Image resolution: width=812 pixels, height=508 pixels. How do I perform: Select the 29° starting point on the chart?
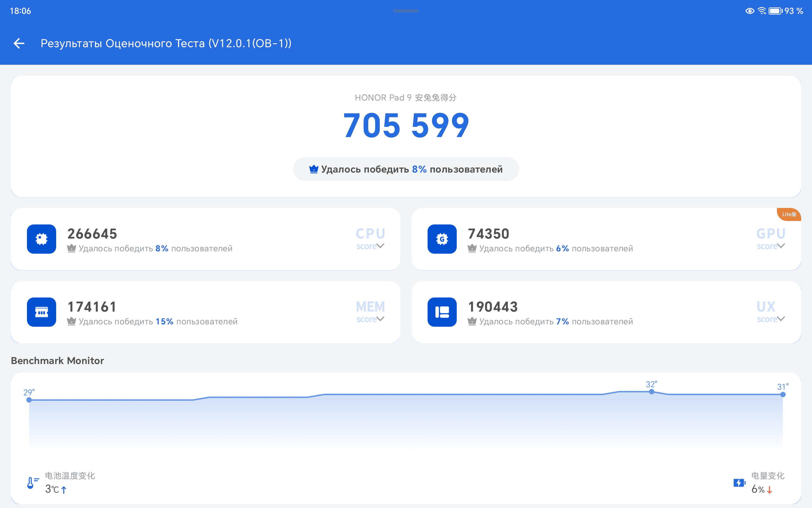coord(29,400)
